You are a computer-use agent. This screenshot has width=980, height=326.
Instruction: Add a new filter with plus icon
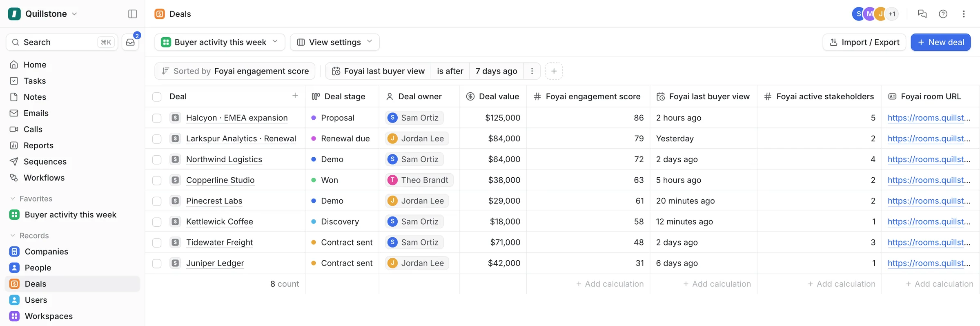coord(554,71)
